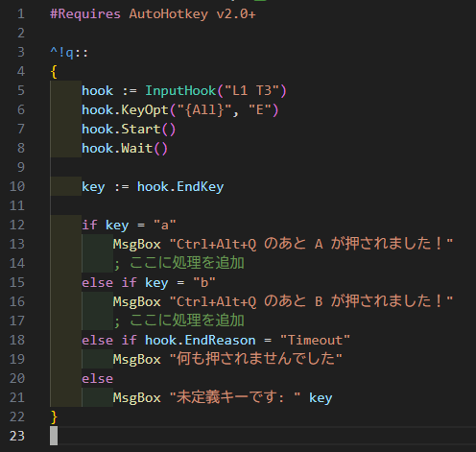The image size is (476, 452).
Task: Click the opening curly brace on line 4
Action: click(54, 72)
